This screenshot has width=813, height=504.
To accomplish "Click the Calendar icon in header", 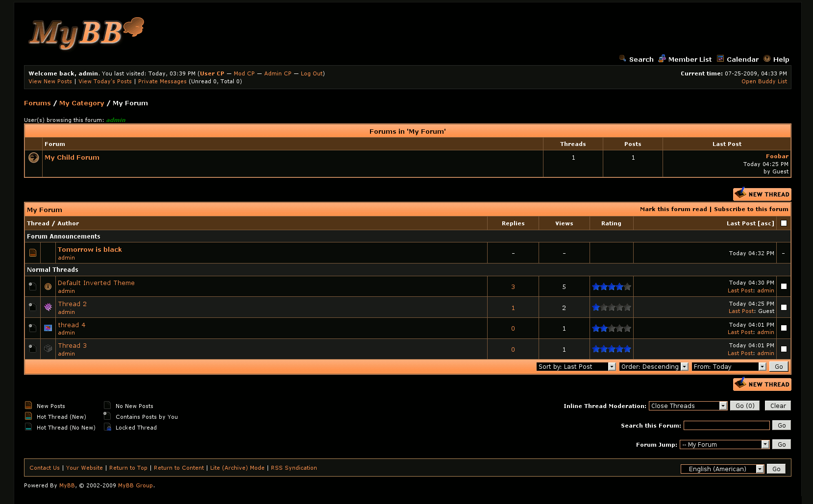I will point(720,59).
